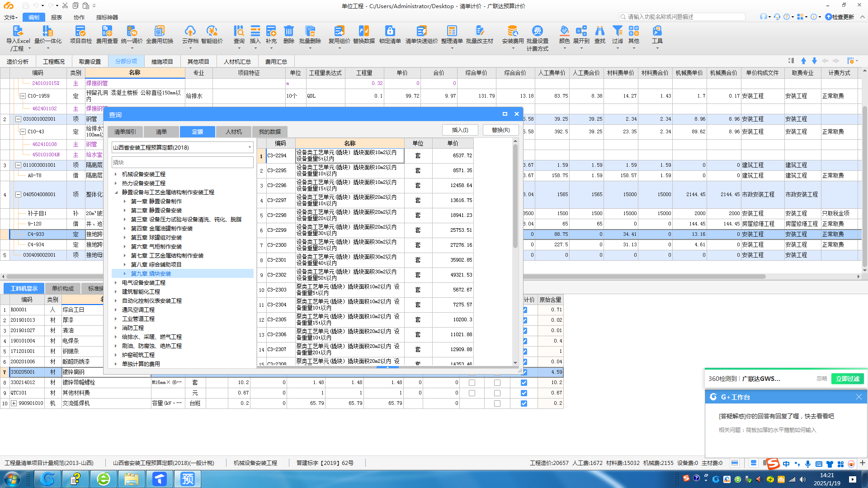Open the 项目自检 self-check tool
This screenshot has height=488, width=868.
pyautogui.click(x=80, y=32)
